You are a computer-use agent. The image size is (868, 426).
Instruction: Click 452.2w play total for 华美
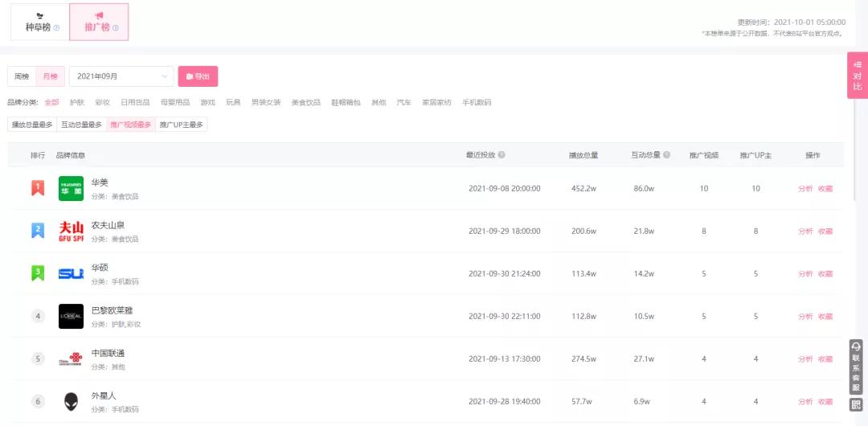click(x=583, y=189)
